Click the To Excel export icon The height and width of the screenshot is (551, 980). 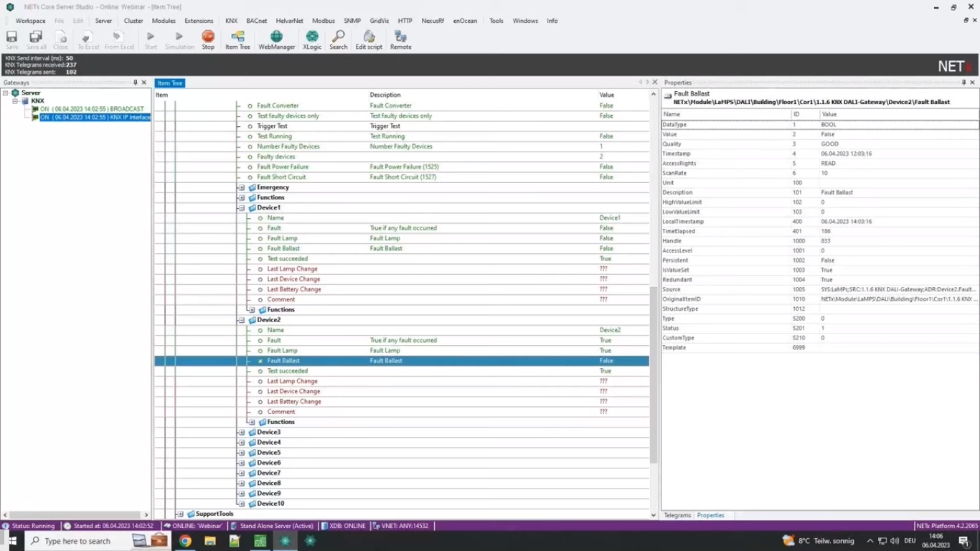click(88, 40)
